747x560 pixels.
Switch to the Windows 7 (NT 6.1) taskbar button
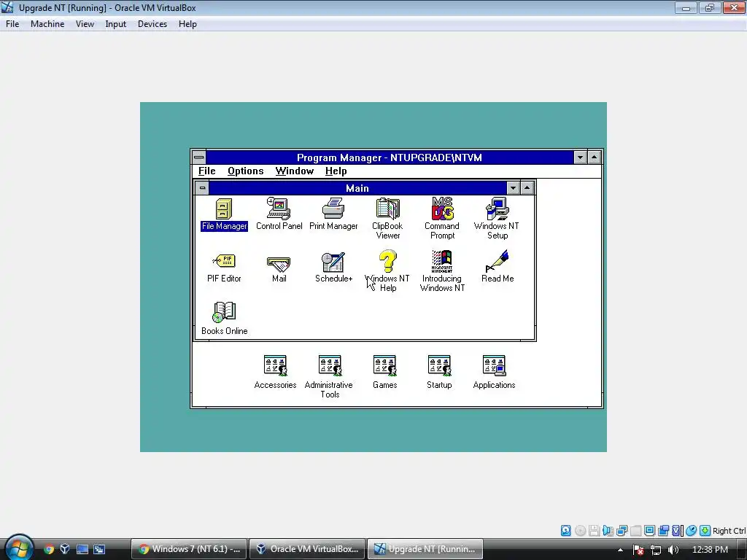click(x=189, y=549)
